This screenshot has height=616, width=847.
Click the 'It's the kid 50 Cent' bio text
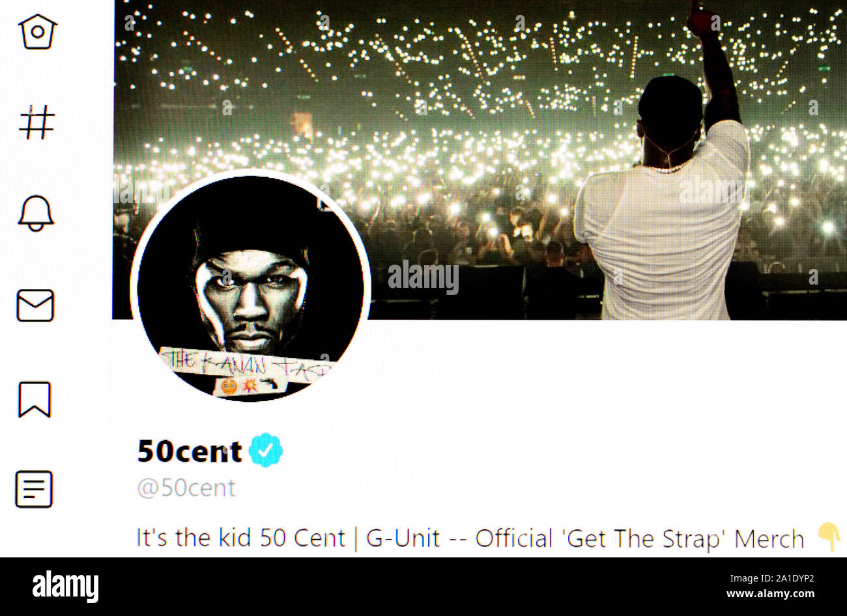(240, 538)
